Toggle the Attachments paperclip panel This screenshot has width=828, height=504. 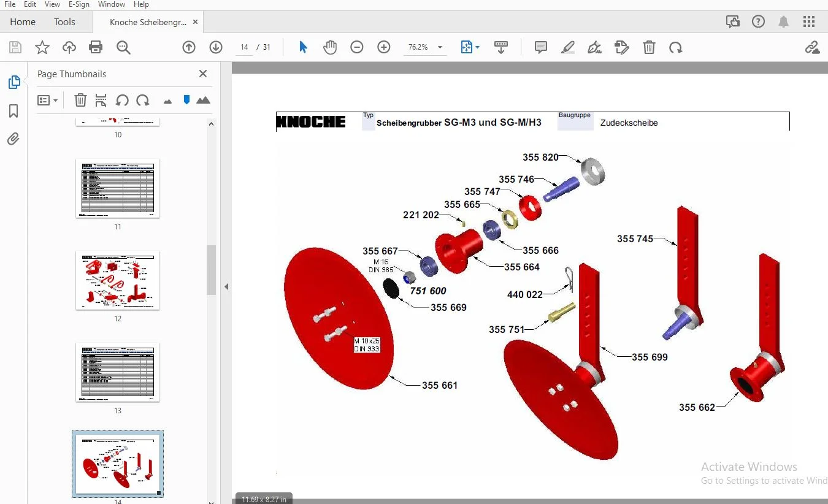pos(13,139)
